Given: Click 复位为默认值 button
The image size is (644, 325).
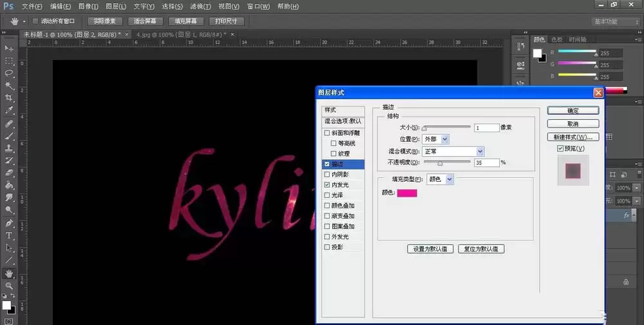Looking at the screenshot, I should pyautogui.click(x=481, y=249).
